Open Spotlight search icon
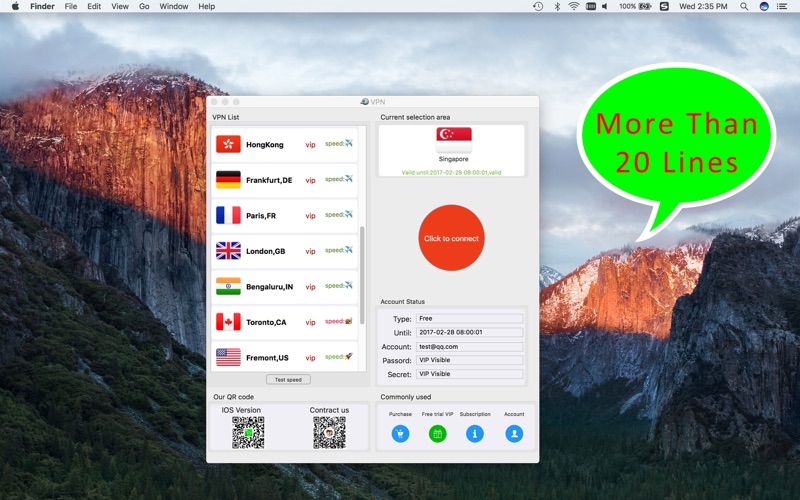The width and height of the screenshot is (800, 500). coord(744,6)
